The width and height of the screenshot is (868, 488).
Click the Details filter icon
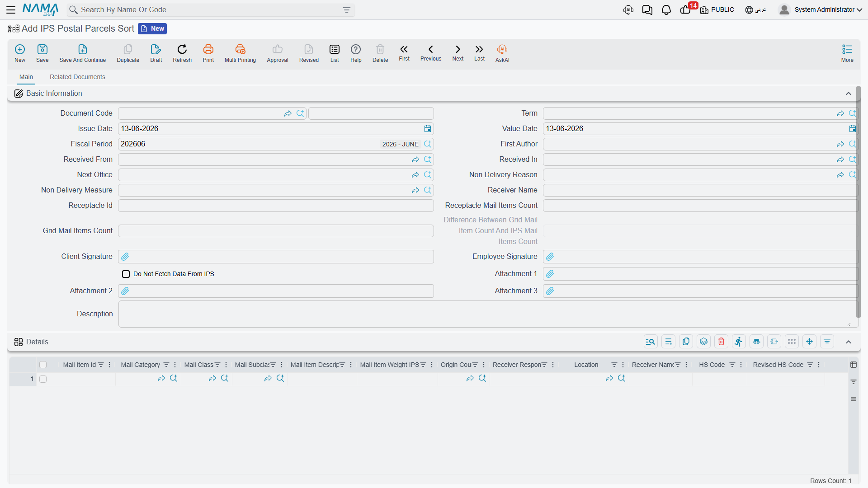pos(827,342)
